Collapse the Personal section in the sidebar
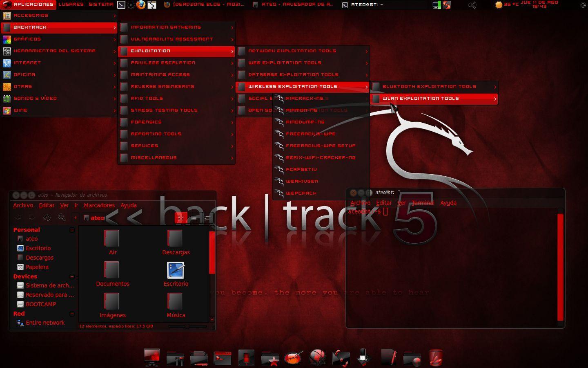588x368 pixels. click(x=72, y=229)
